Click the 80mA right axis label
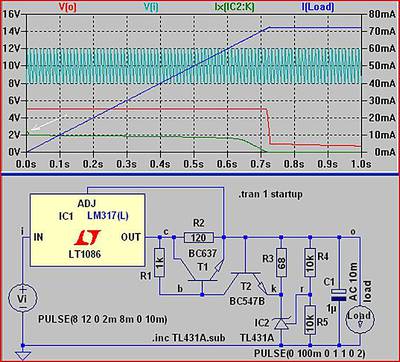The width and height of the screenshot is (400, 362). [382, 14]
